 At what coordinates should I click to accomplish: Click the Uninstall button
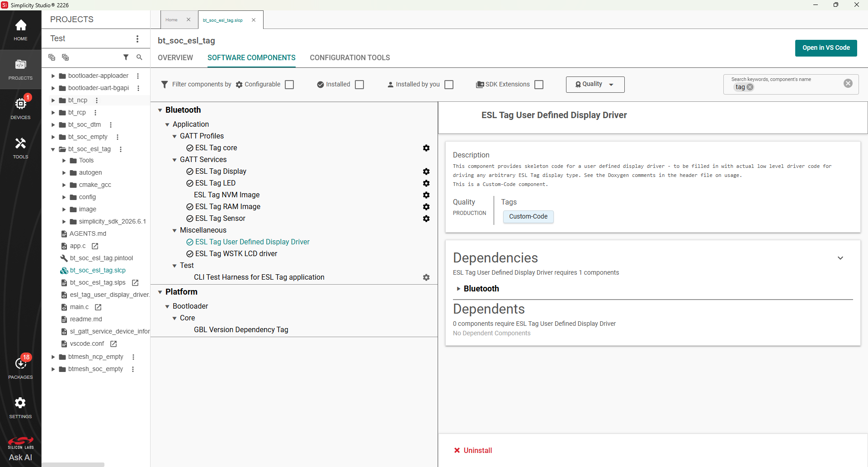[473, 450]
